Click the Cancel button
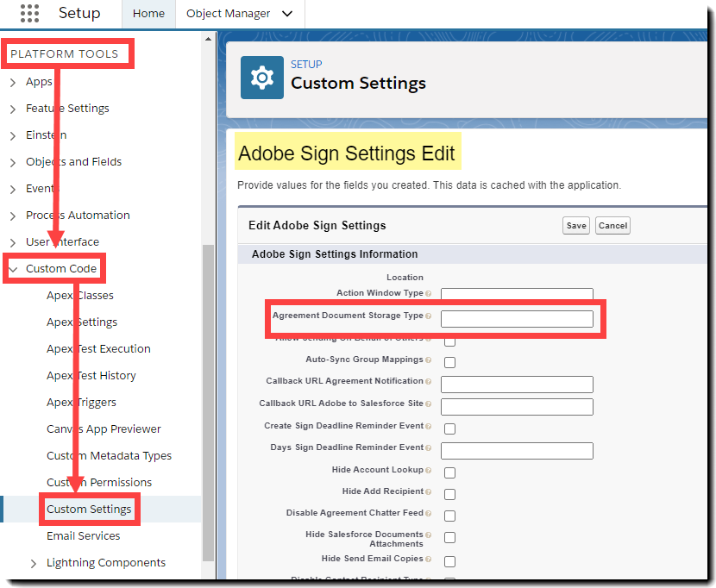 pyautogui.click(x=612, y=226)
